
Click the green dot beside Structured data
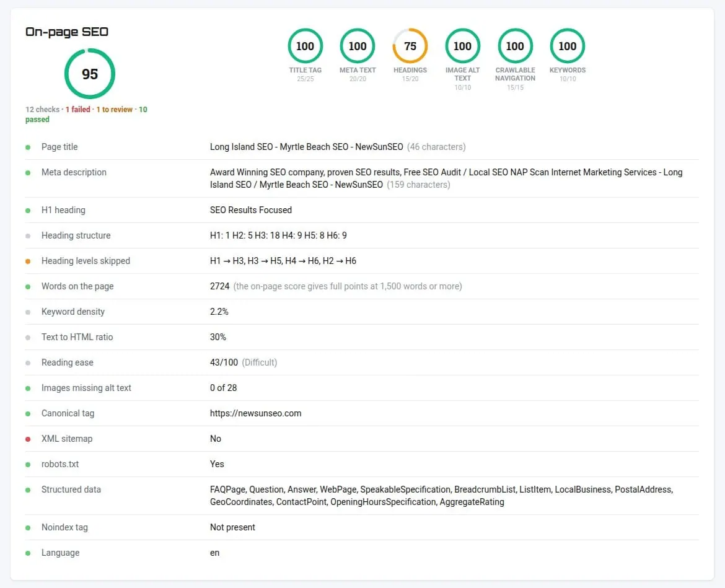tap(28, 491)
